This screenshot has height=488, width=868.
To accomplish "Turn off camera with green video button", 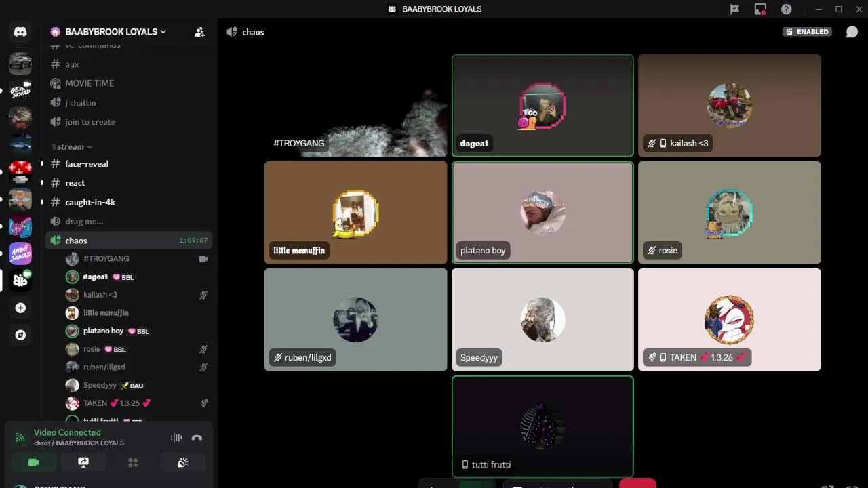I will click(x=34, y=462).
